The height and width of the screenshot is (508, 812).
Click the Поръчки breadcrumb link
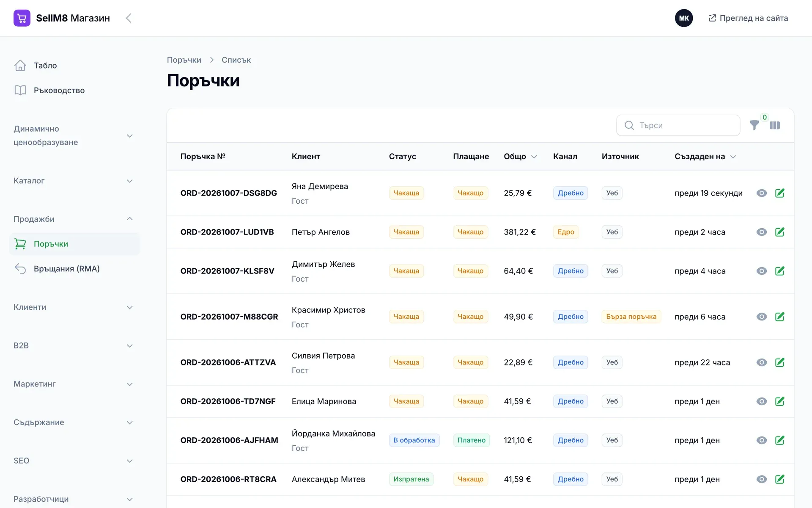(x=184, y=60)
